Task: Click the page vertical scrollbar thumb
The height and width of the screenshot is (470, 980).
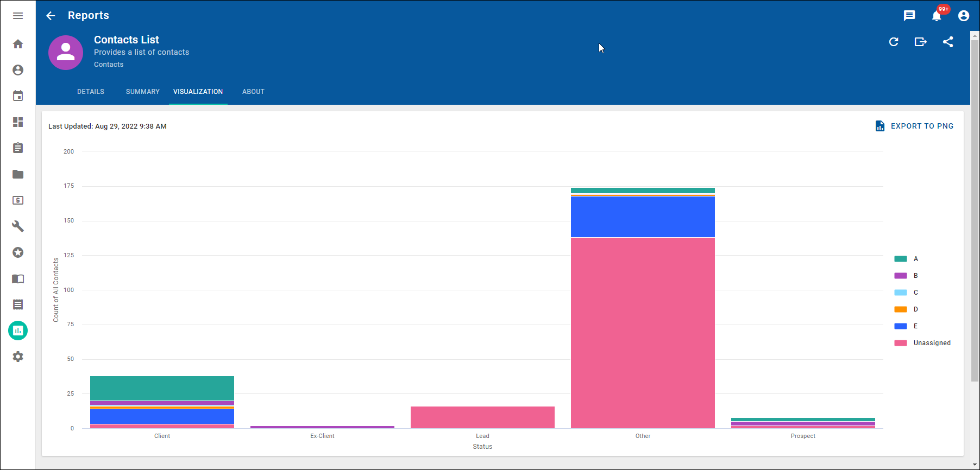Action: [975, 210]
